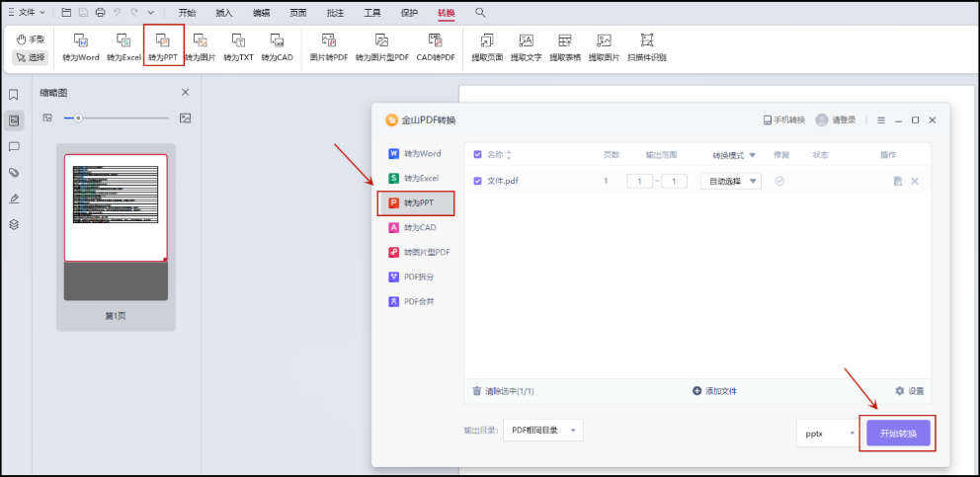
Task: Switch to the 保护 tab
Action: [x=409, y=13]
